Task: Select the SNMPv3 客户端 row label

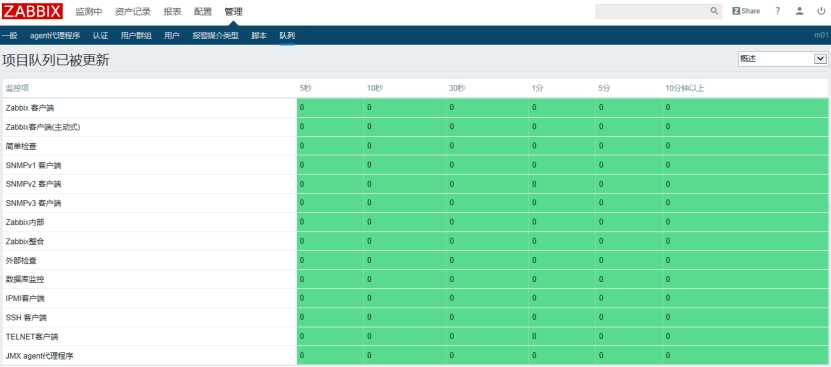Action: tap(33, 203)
